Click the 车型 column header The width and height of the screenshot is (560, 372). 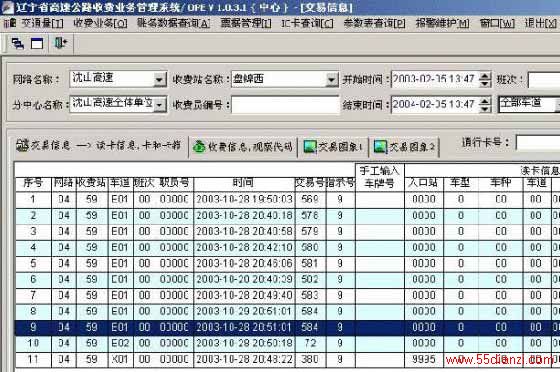pyautogui.click(x=460, y=183)
